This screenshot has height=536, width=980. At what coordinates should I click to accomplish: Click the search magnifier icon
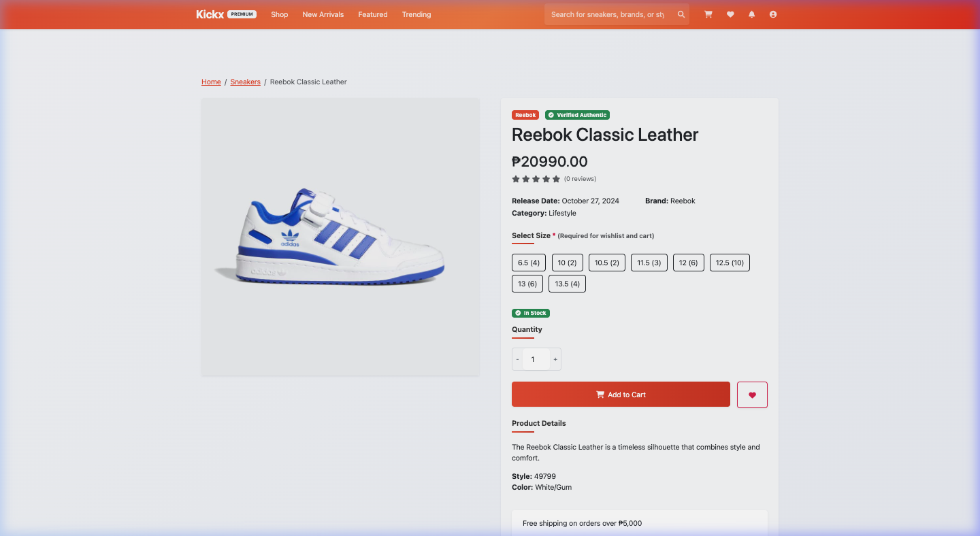point(681,14)
